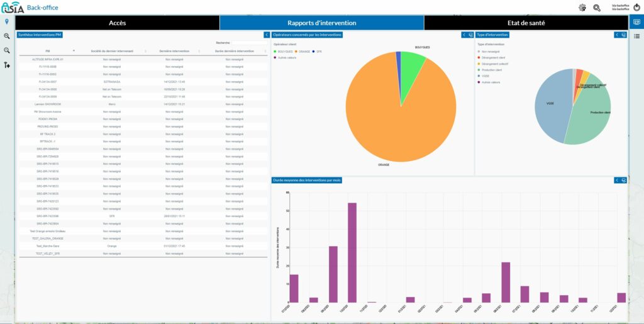644x324 pixels.
Task: Toggle BOUYGUES legend entry
Action: click(283, 52)
